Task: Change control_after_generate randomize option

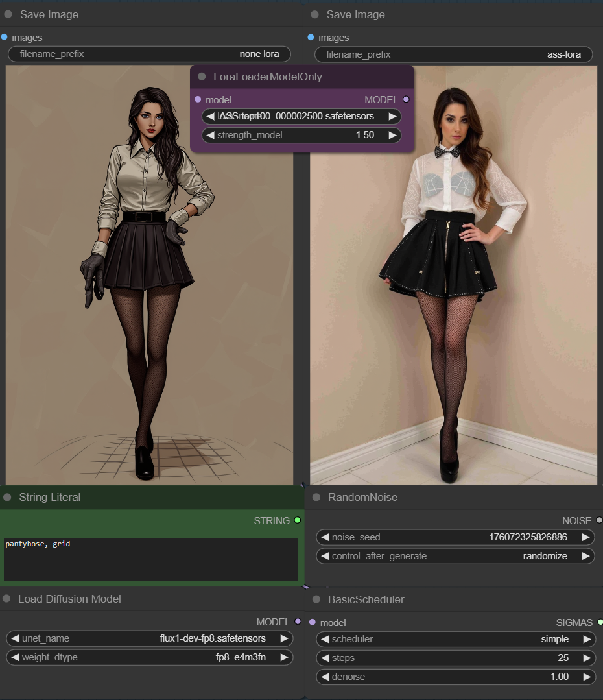Action: [x=455, y=556]
